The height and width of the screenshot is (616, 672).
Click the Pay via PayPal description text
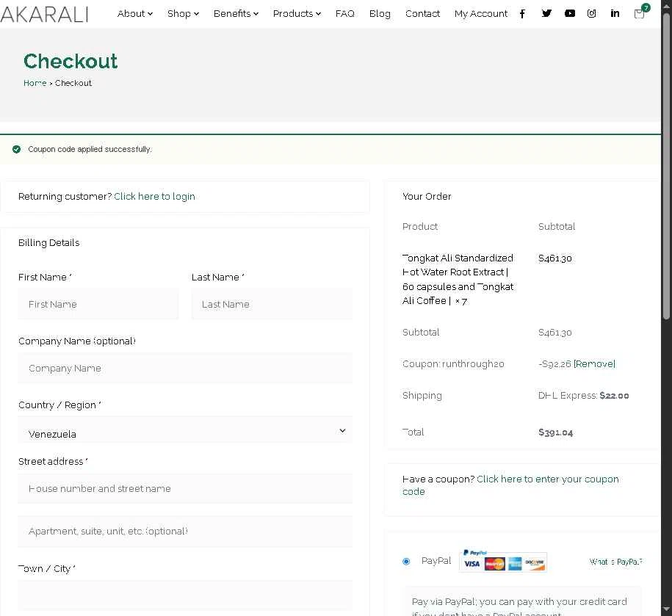point(519,607)
